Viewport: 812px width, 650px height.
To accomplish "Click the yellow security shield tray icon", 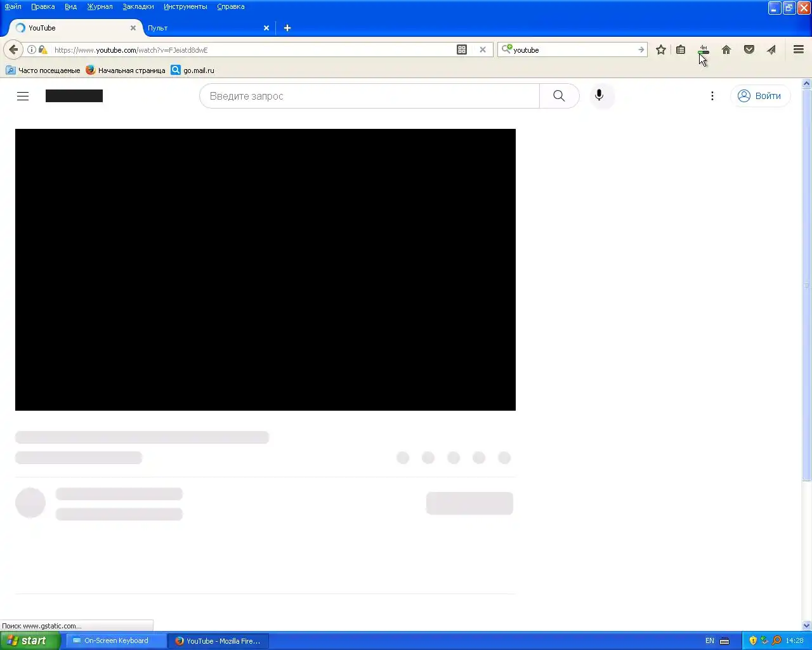I will 753,640.
